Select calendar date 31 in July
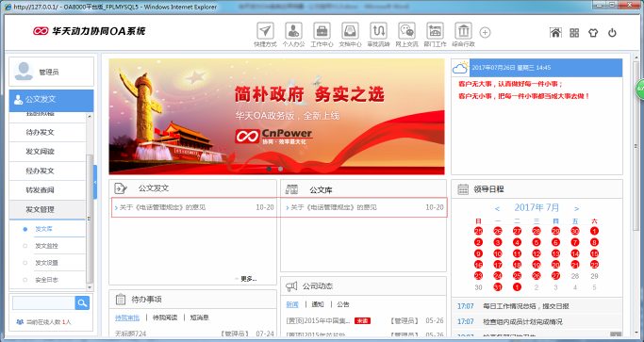Viewport: 644px width, 342px height. tap(498, 287)
